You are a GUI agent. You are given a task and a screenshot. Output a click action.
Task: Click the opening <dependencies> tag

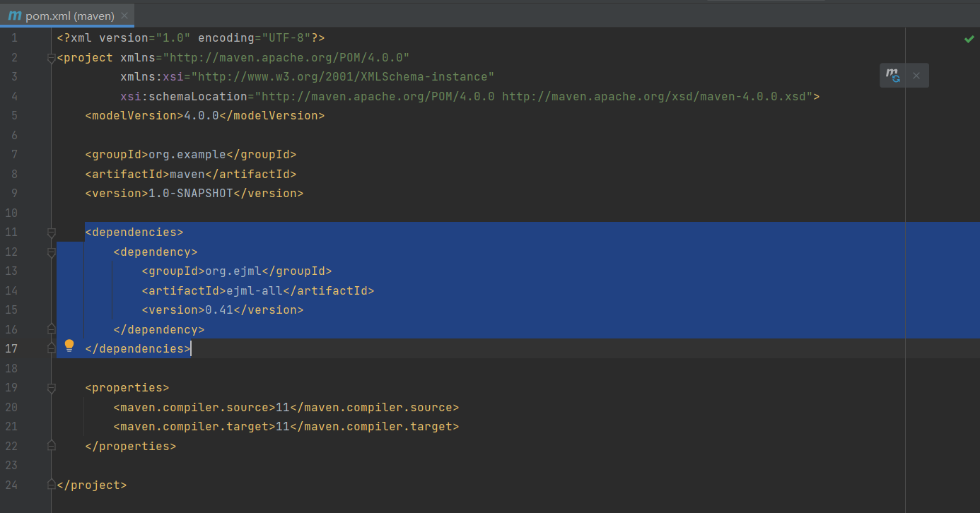pyautogui.click(x=134, y=232)
